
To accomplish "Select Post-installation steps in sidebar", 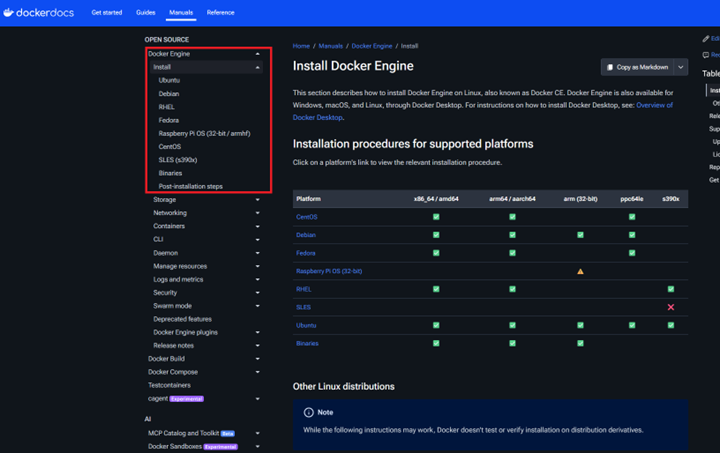I will click(190, 186).
